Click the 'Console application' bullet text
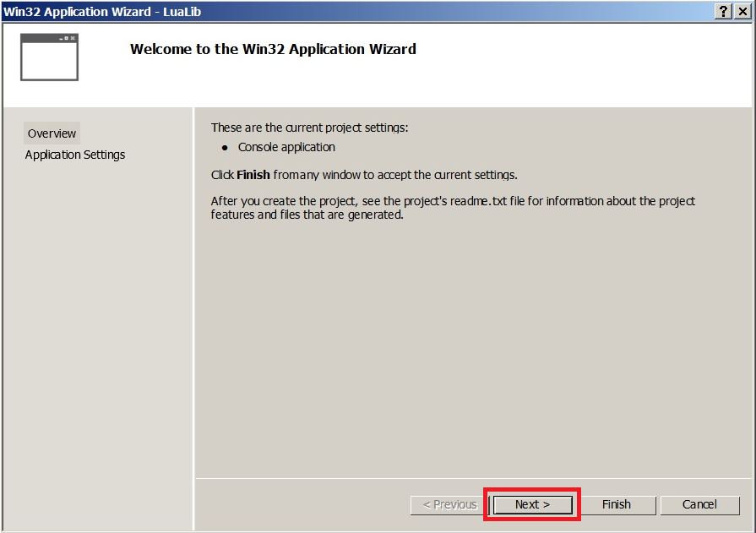Image resolution: width=756 pixels, height=533 pixels. click(x=286, y=147)
